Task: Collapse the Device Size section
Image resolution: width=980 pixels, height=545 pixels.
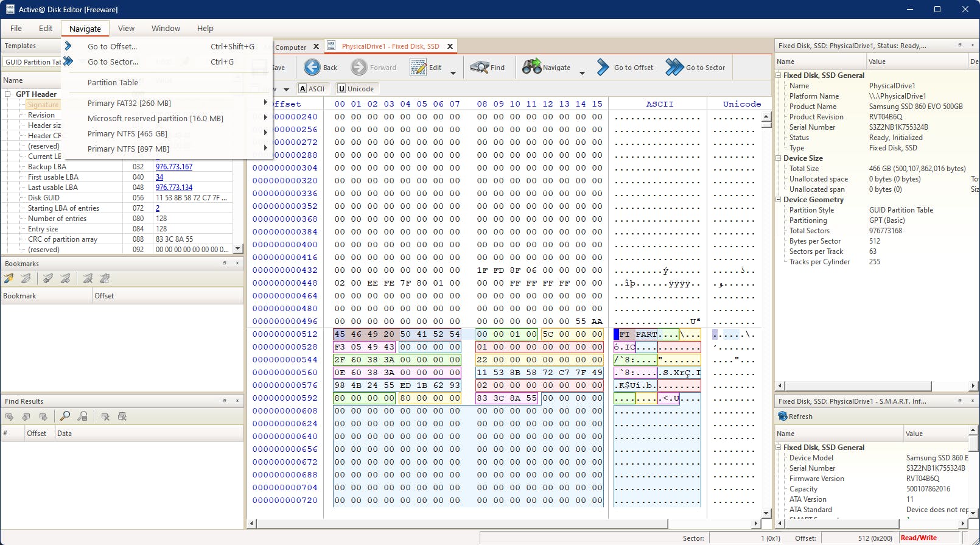Action: (779, 158)
